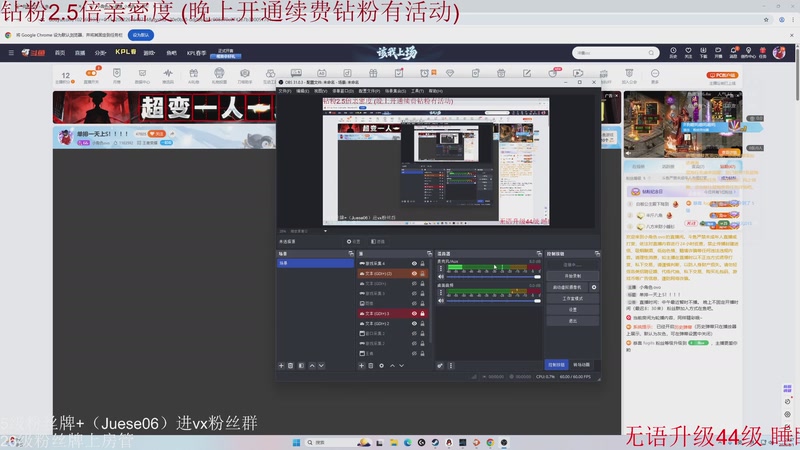
Task: Open desktop audio channel three-dot options
Action: [x=441, y=293]
